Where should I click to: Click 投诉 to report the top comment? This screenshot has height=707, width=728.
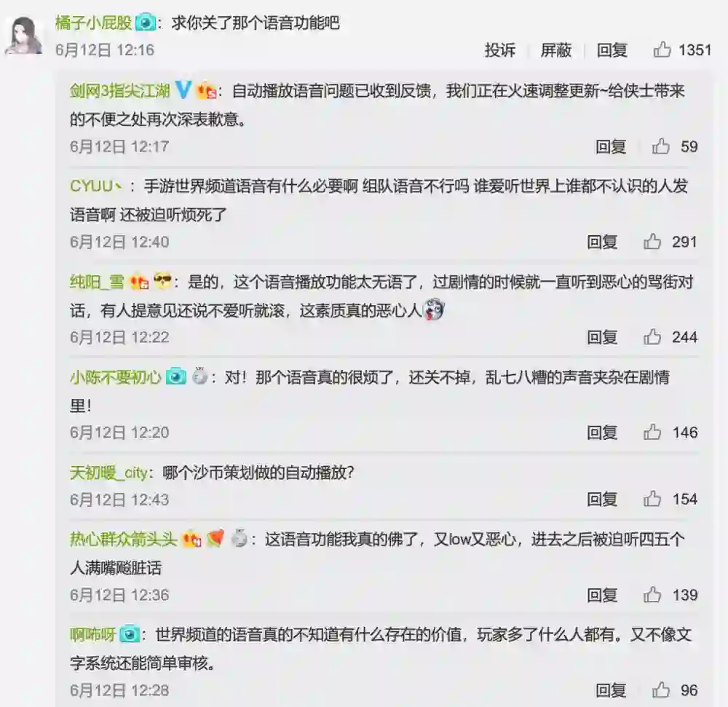pyautogui.click(x=500, y=50)
